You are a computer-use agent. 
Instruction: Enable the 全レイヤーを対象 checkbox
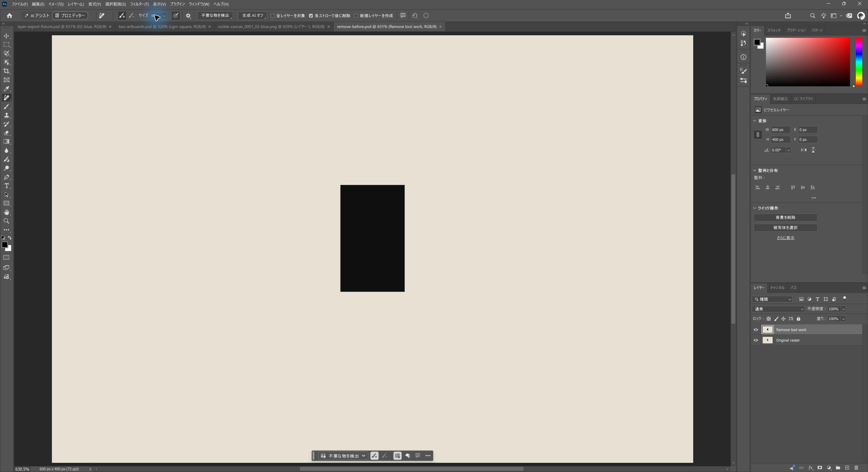[272, 16]
